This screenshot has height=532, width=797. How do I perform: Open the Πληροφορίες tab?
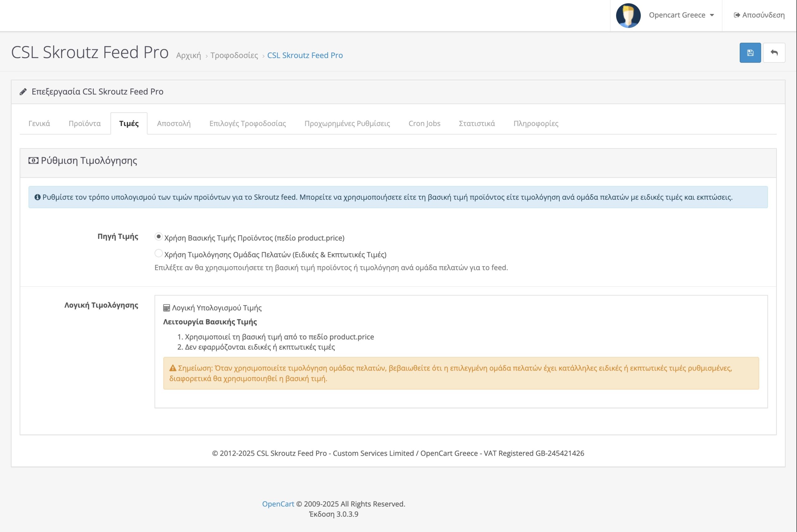(x=536, y=124)
